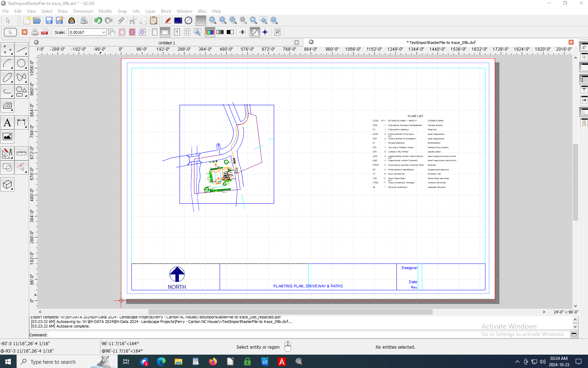Open the Dimension tools icon
The height and width of the screenshot is (368, 588).
21,123
